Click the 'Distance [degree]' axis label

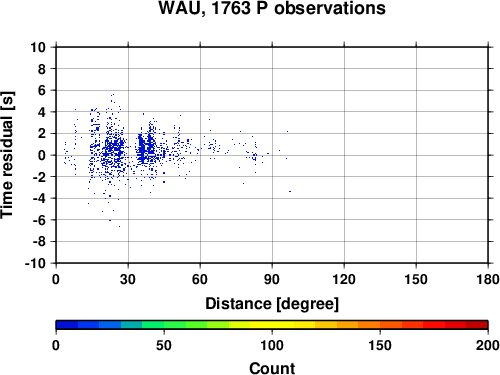(272, 304)
